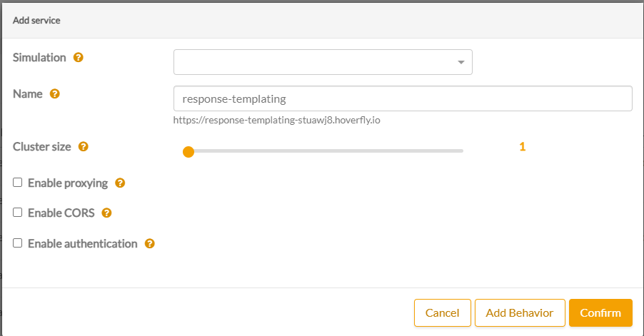This screenshot has height=336, width=644.
Task: Click the hoverfly.io service URL text
Action: (x=276, y=120)
